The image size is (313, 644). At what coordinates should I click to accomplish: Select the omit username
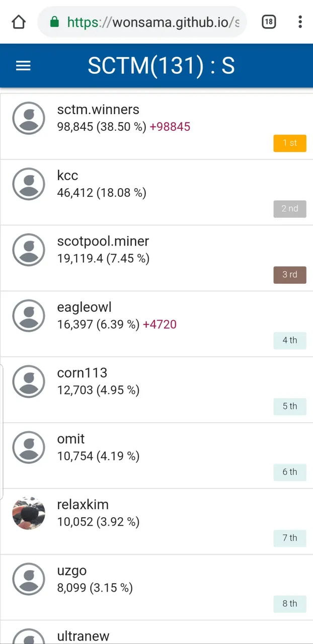71,439
